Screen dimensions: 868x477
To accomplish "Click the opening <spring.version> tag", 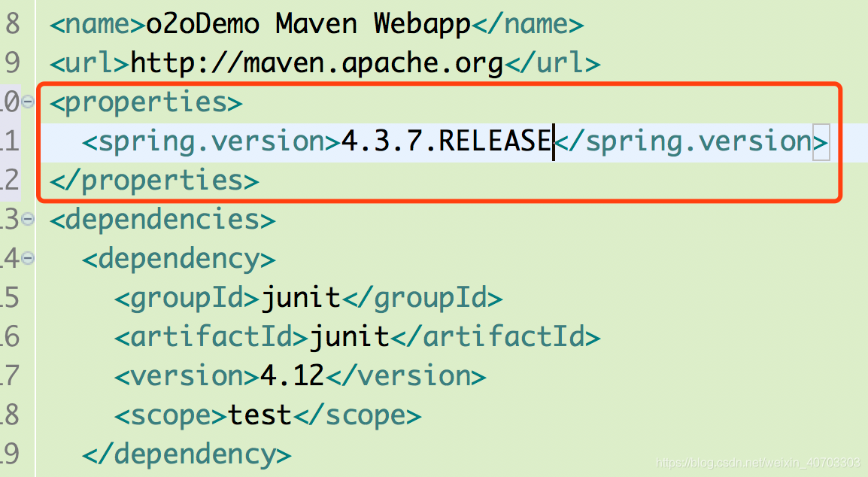I will point(211,142).
